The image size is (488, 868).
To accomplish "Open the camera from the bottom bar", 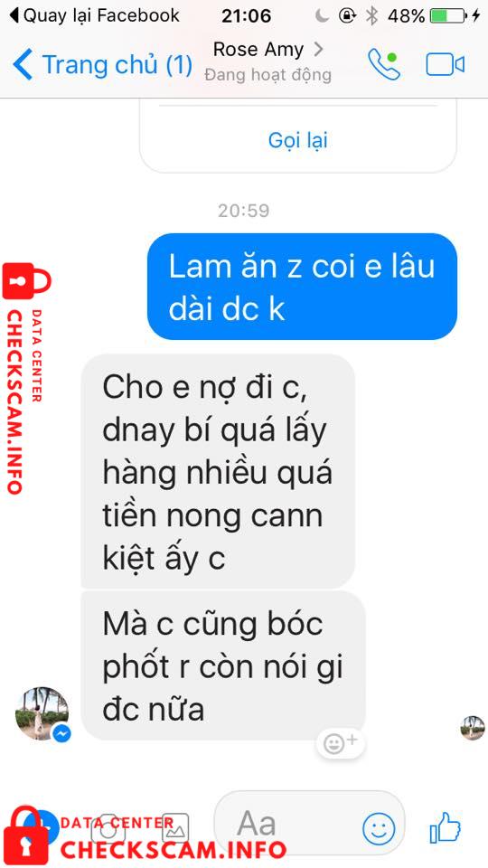I will click(108, 828).
